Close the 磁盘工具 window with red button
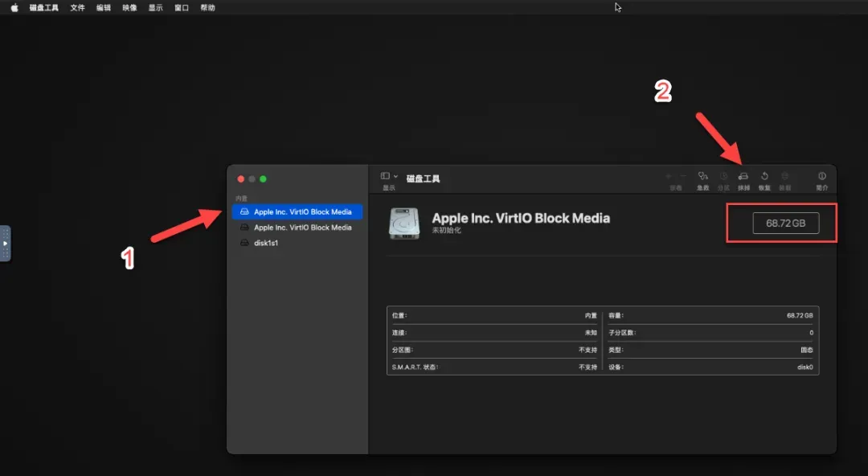 tap(241, 179)
